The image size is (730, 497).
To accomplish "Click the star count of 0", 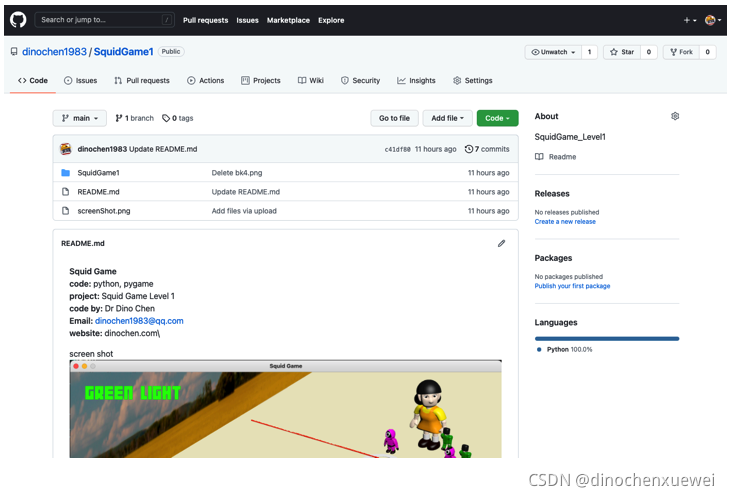I will (x=649, y=52).
